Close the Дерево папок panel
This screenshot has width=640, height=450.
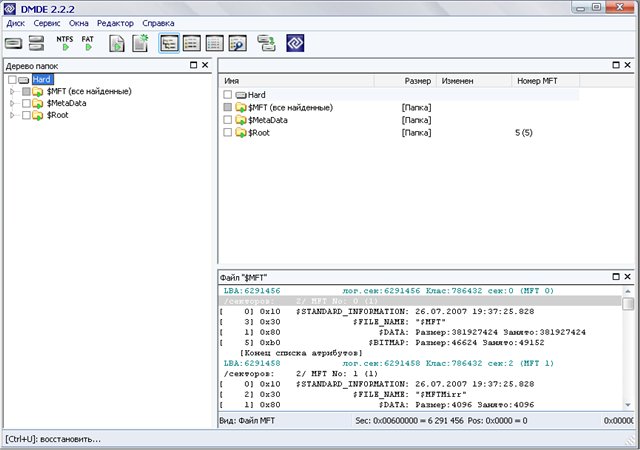coord(205,65)
